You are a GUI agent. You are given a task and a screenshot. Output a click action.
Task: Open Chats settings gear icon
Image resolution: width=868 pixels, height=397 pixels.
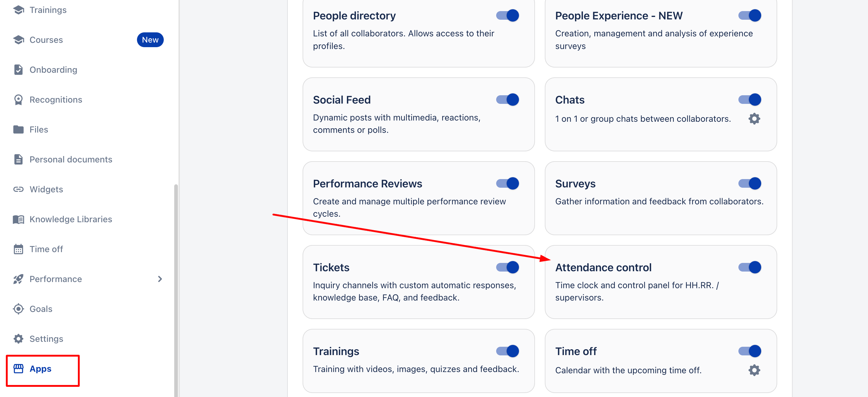pos(754,119)
